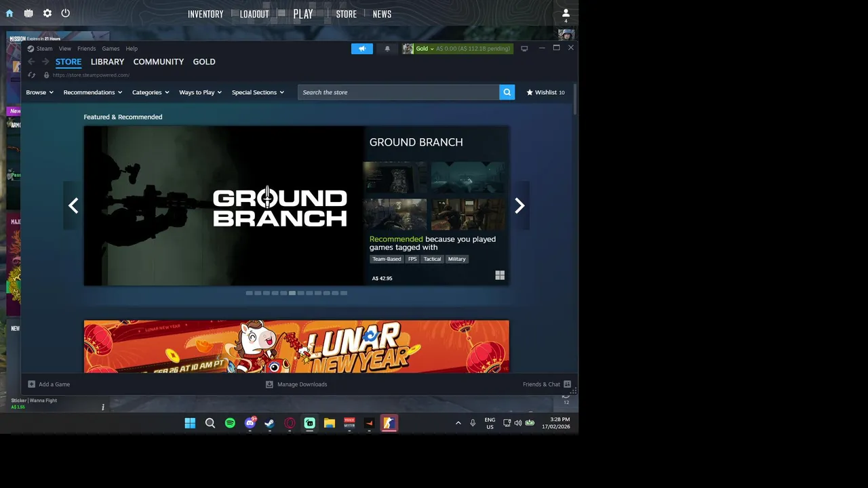
Task: Open Opera GX from the taskbar
Action: tap(290, 423)
